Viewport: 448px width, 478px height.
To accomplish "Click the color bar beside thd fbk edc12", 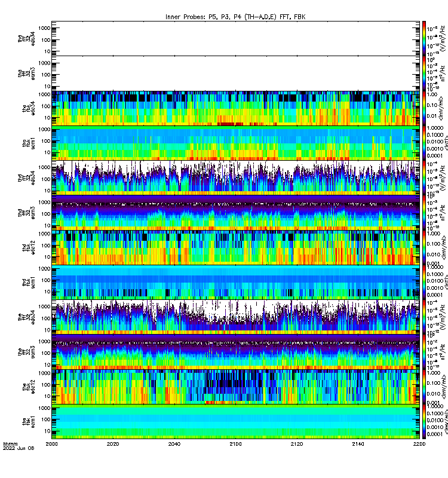I will (x=424, y=247).
